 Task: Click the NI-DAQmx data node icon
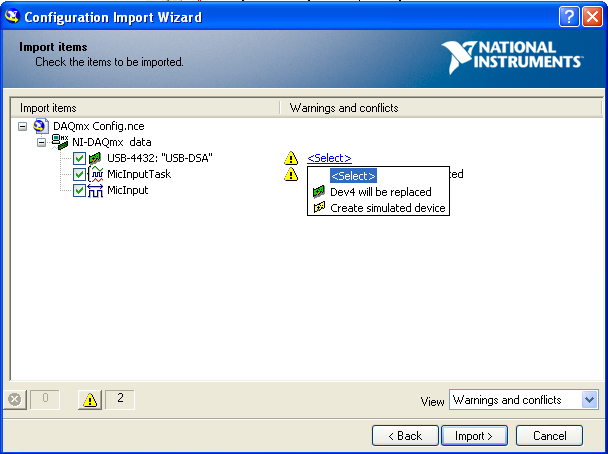click(60, 142)
